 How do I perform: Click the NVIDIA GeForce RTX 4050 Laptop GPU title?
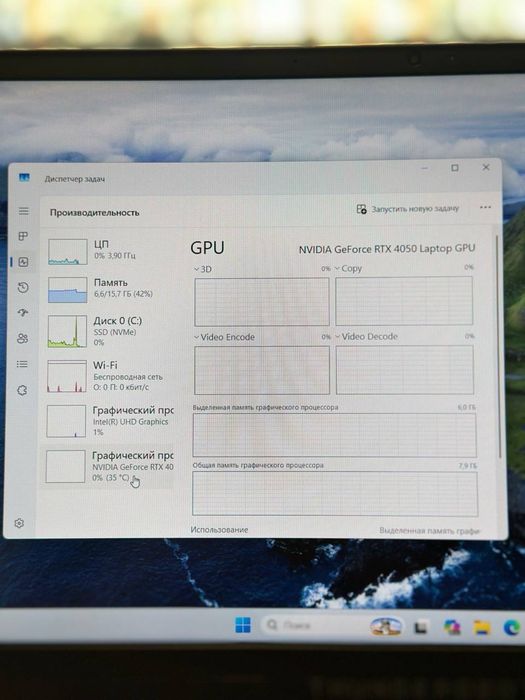pos(387,249)
